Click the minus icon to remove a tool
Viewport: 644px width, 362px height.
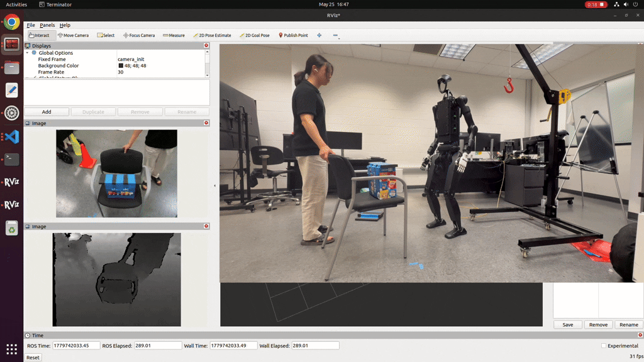[336, 35]
